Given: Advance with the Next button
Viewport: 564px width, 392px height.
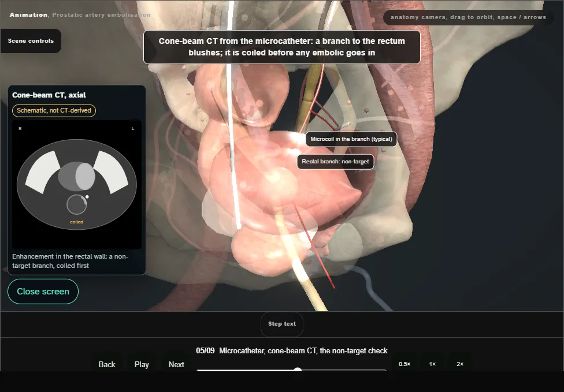Looking at the screenshot, I should click(x=176, y=364).
